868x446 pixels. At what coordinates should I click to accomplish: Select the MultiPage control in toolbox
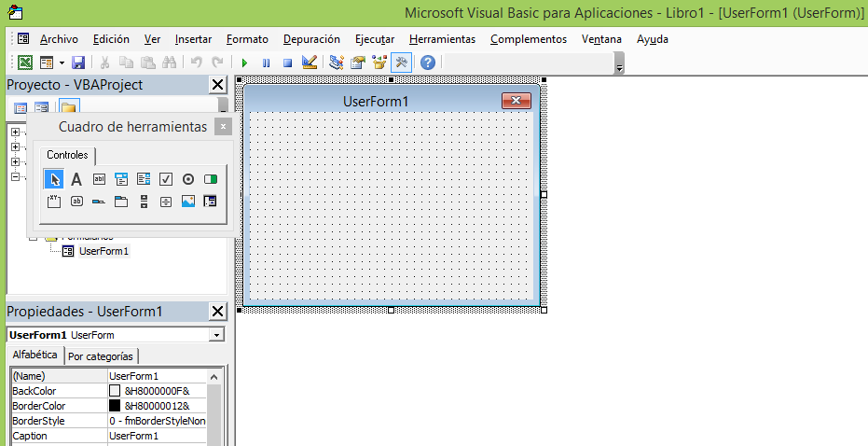(121, 202)
